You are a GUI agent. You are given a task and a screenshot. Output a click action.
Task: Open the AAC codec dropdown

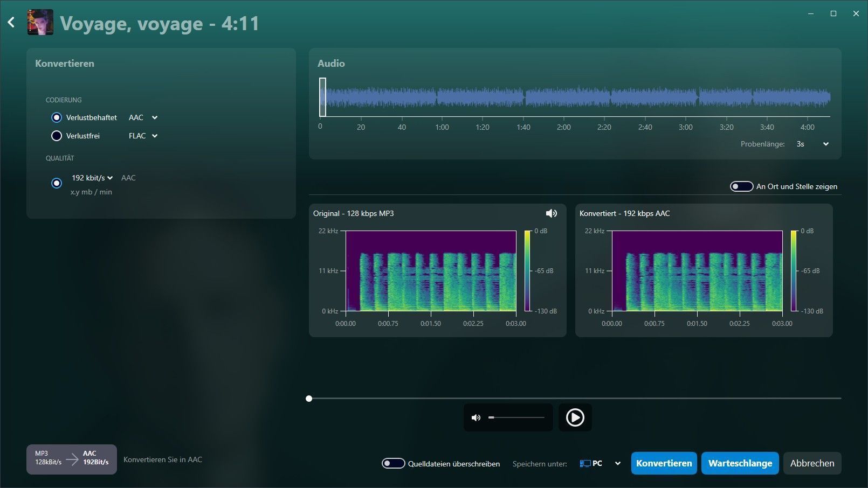click(143, 117)
